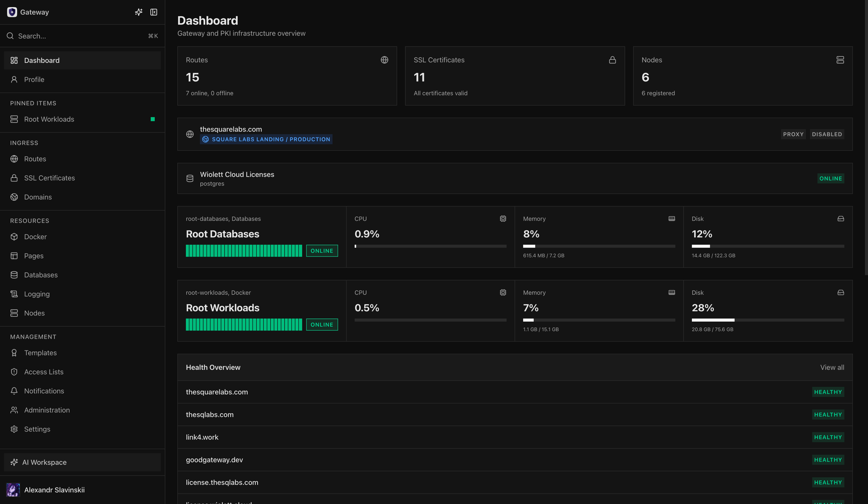The height and width of the screenshot is (504, 868).
Task: Click the CPU chip icon for Root Workloads
Action: pos(503,292)
